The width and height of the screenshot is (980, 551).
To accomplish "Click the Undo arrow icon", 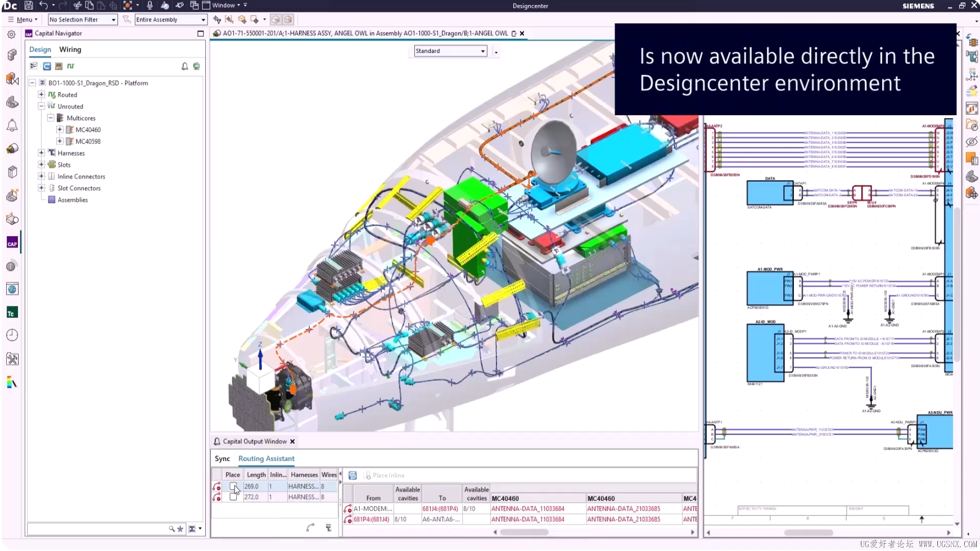I will click(43, 6).
